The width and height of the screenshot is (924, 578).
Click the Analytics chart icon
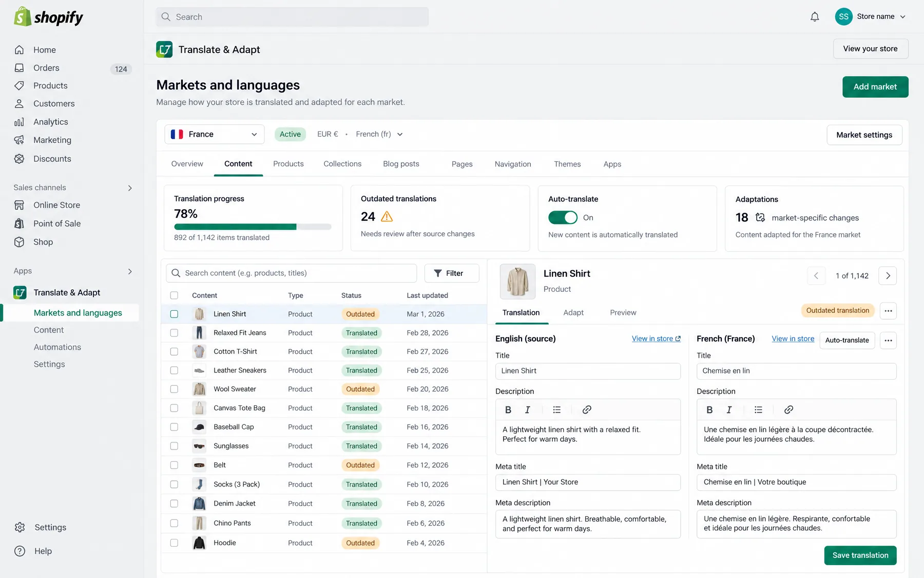[x=20, y=122]
